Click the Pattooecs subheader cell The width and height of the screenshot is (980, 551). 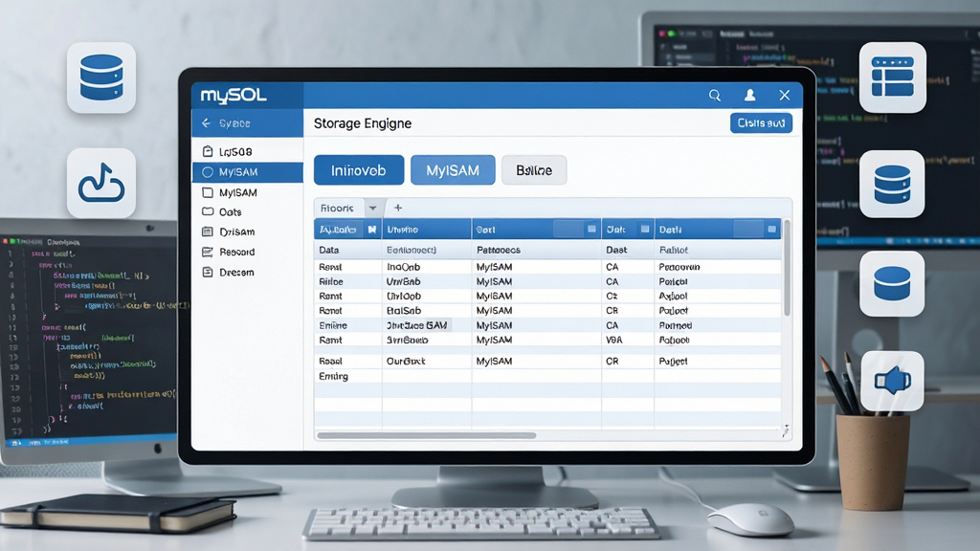click(536, 250)
